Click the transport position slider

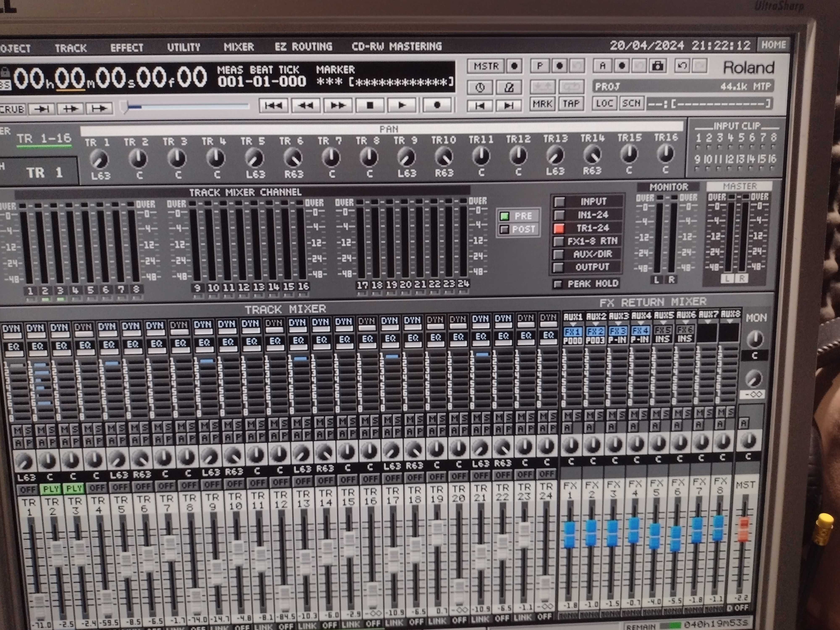[x=185, y=107]
